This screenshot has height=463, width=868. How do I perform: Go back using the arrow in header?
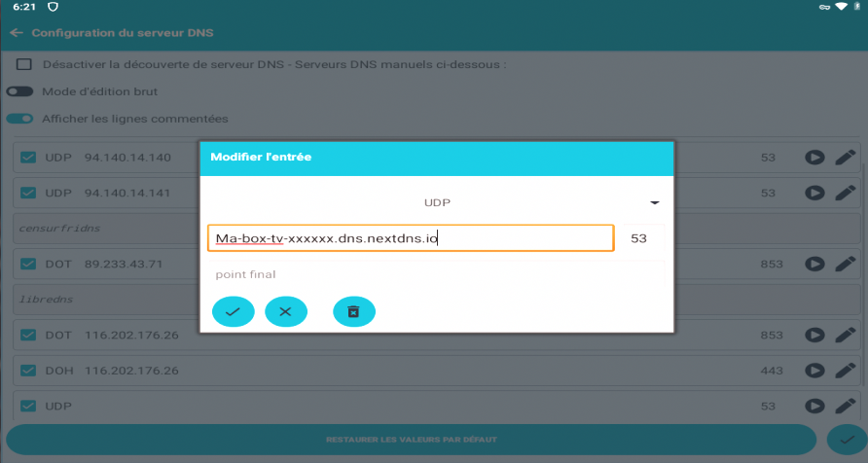tap(16, 33)
